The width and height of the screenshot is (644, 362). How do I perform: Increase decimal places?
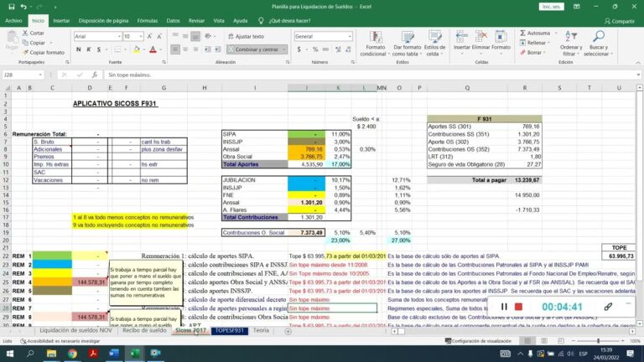pyautogui.click(x=338, y=49)
